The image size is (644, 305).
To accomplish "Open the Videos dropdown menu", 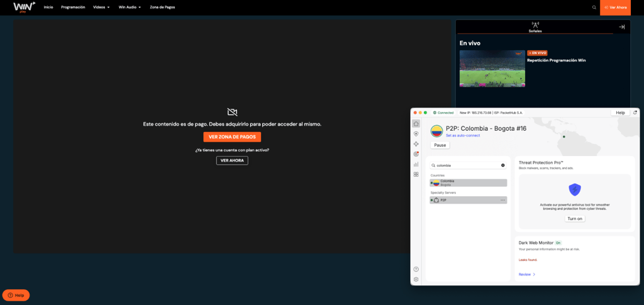I will pyautogui.click(x=101, y=8).
